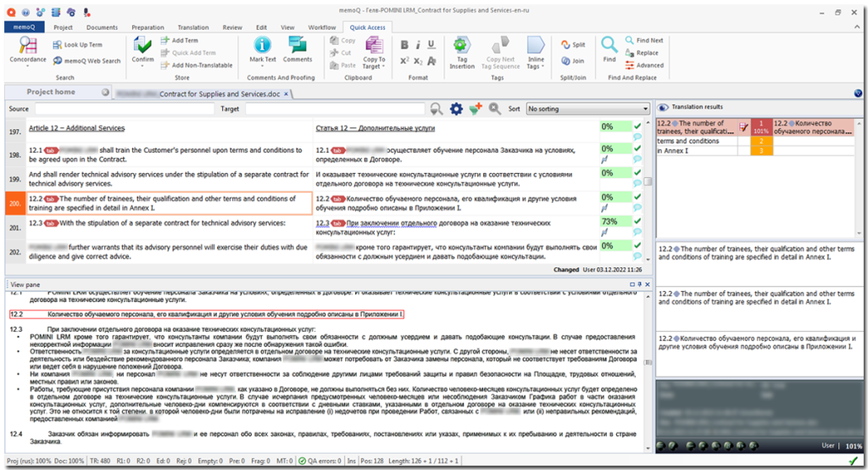The width and height of the screenshot is (868, 470).
Task: Apply bold formatting
Action: point(404,45)
